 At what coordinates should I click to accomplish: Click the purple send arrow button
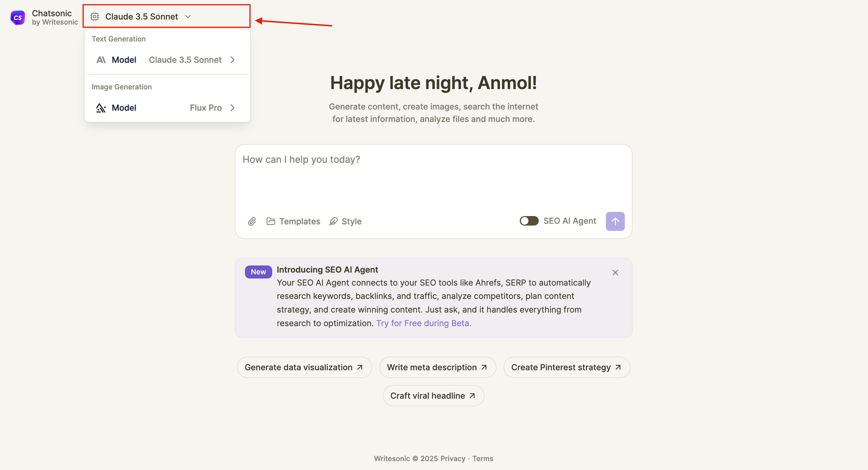(x=615, y=221)
